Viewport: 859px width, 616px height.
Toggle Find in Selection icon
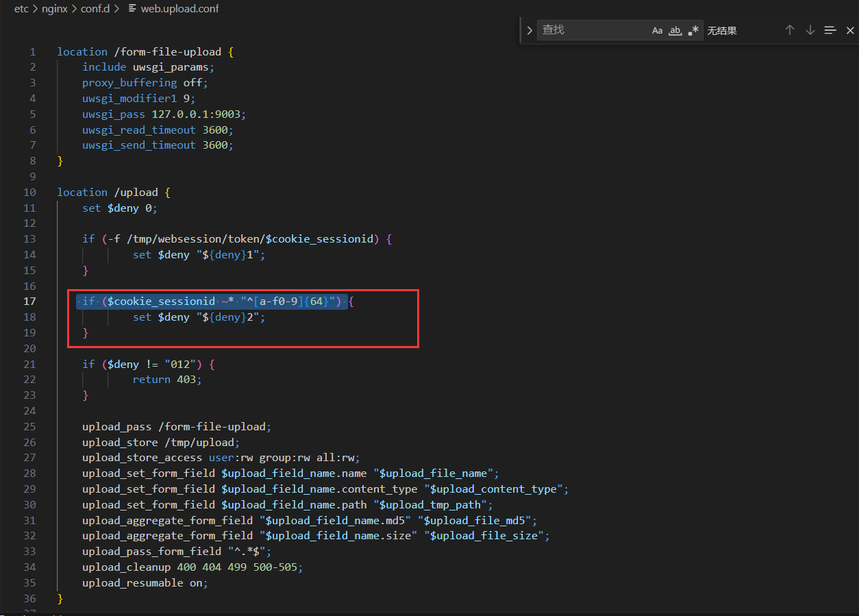click(x=830, y=30)
